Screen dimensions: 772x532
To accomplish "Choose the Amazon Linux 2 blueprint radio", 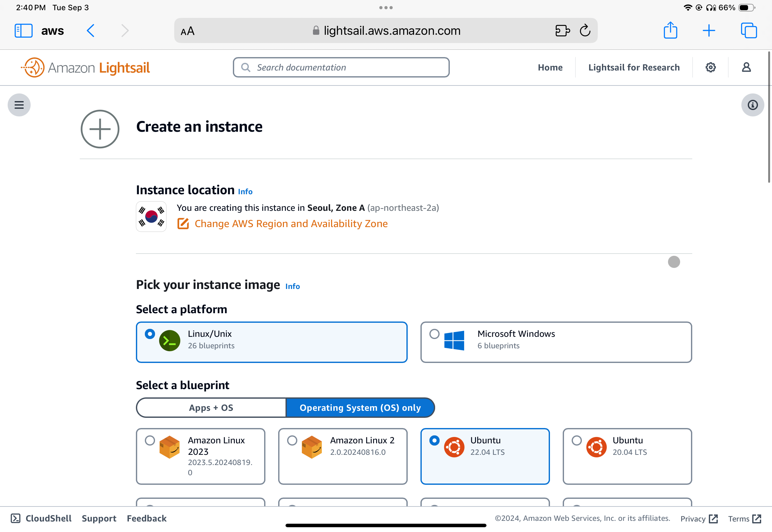I will point(292,440).
